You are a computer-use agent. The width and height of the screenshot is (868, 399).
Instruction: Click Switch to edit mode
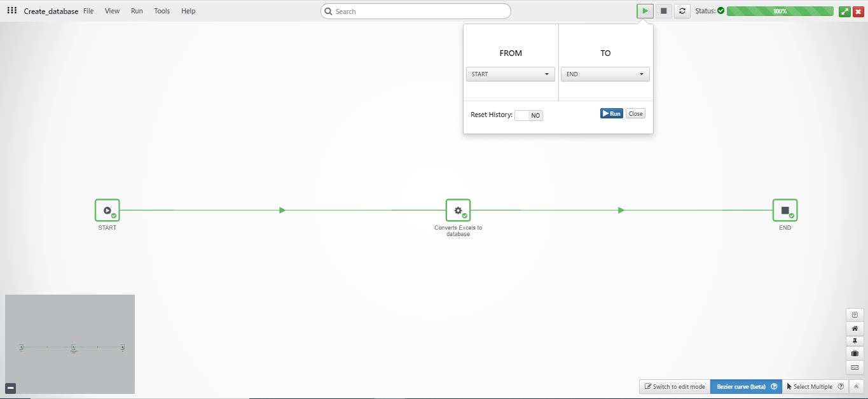[674, 386]
